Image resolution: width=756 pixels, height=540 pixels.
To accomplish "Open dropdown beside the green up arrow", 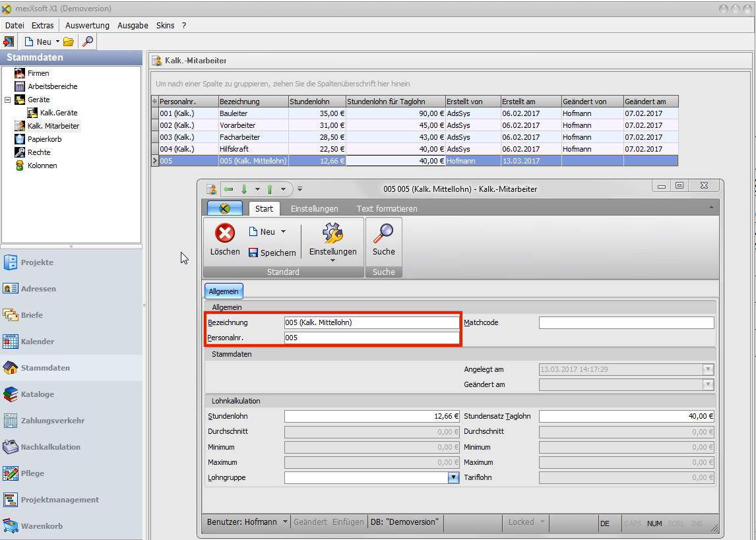I will tap(283, 189).
